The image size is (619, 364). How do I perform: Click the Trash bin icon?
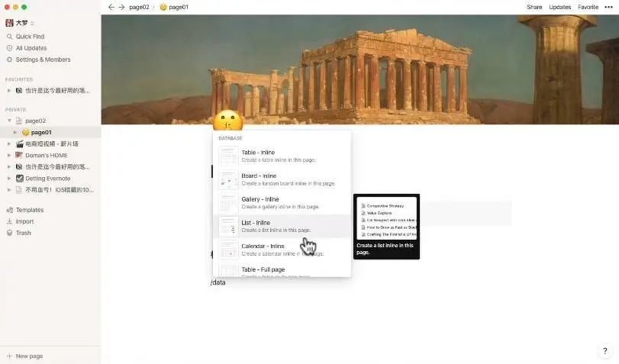point(9,233)
